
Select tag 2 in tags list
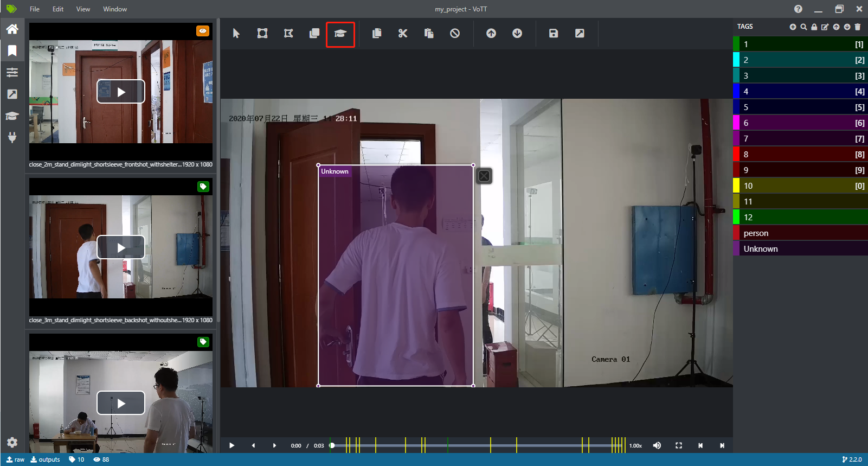800,60
